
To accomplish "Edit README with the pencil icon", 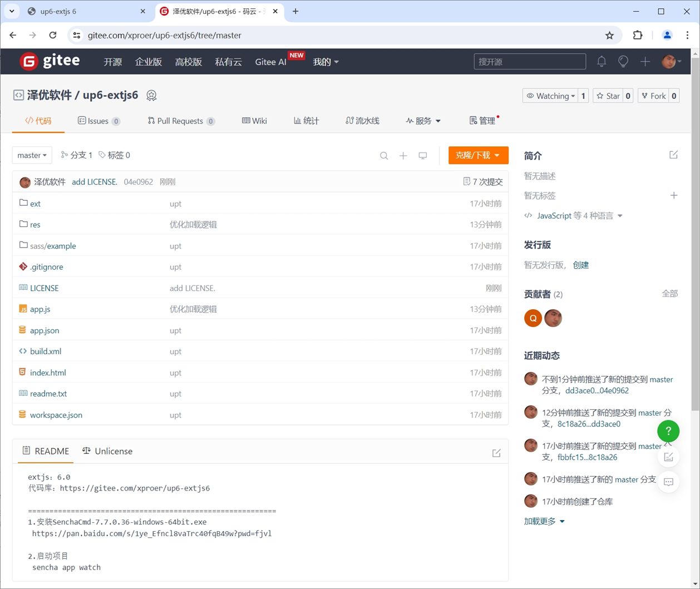I will point(496,453).
